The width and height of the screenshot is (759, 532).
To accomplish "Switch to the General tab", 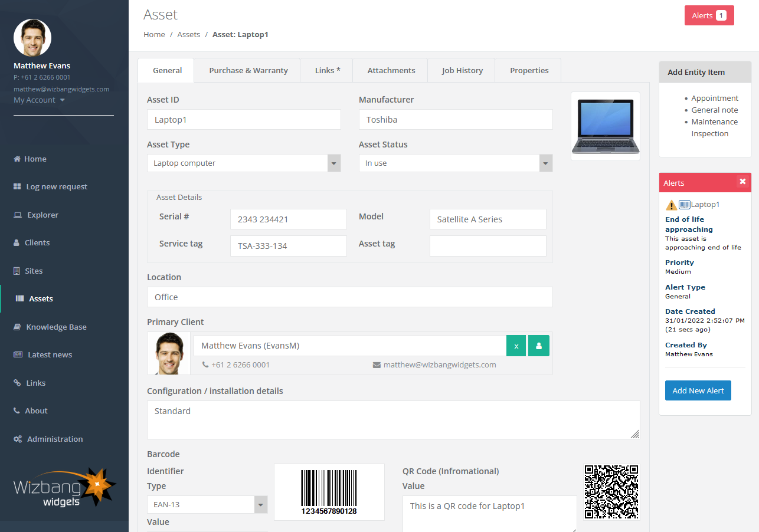I will coord(167,70).
